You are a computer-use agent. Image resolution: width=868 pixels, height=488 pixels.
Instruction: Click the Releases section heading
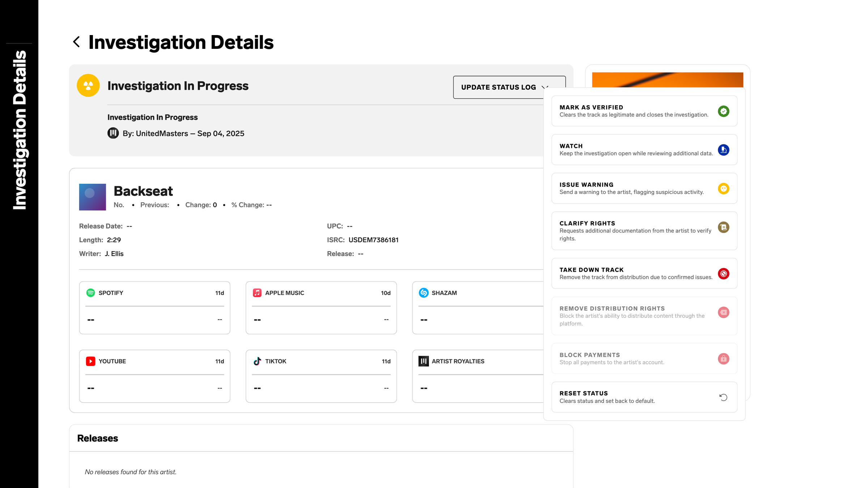pyautogui.click(x=98, y=438)
